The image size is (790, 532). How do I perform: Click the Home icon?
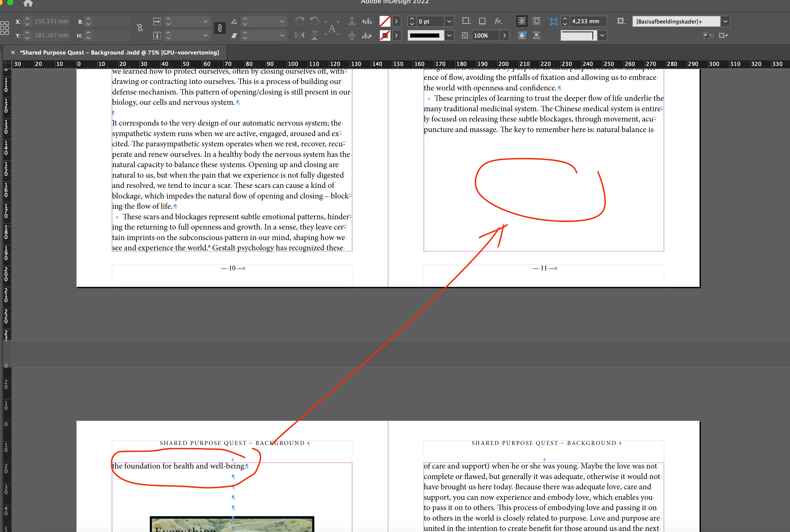coord(28,4)
